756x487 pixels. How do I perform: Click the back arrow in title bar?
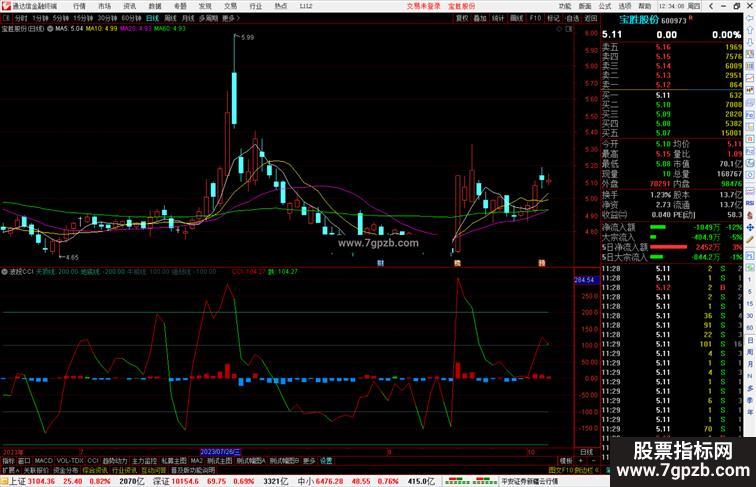coord(711,6)
